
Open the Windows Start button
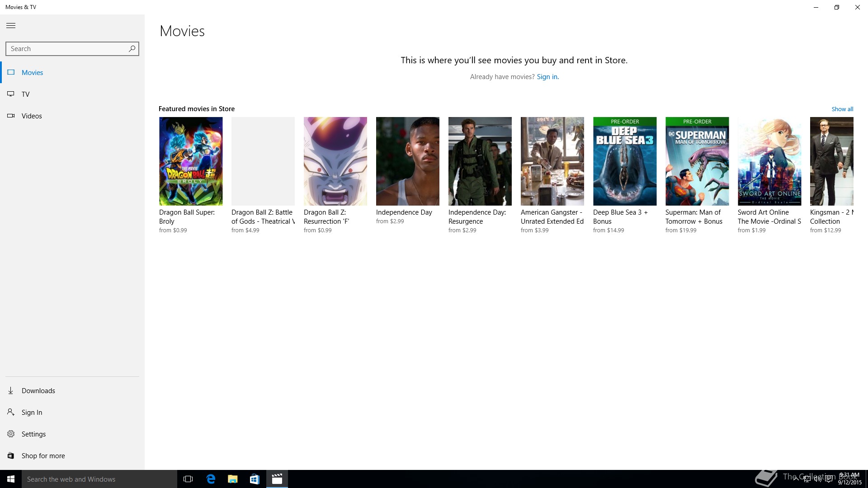tap(11, 479)
